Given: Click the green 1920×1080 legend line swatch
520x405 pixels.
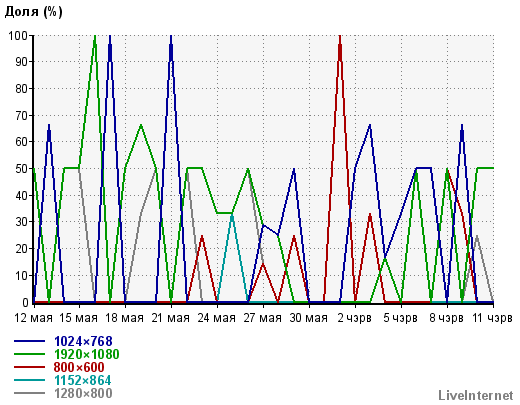Looking at the screenshot, I should [x=29, y=354].
